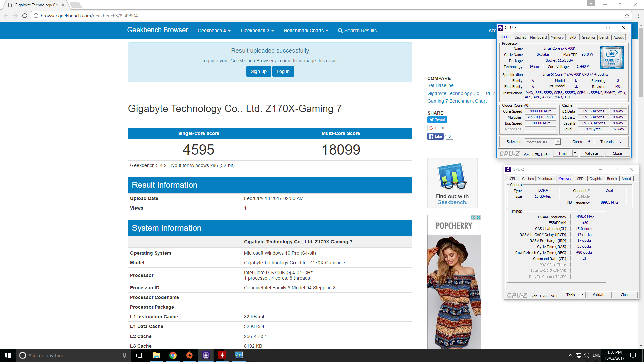This screenshot has width=644, height=362.
Task: Switch to Chrome in the taskbar
Action: tap(173, 355)
